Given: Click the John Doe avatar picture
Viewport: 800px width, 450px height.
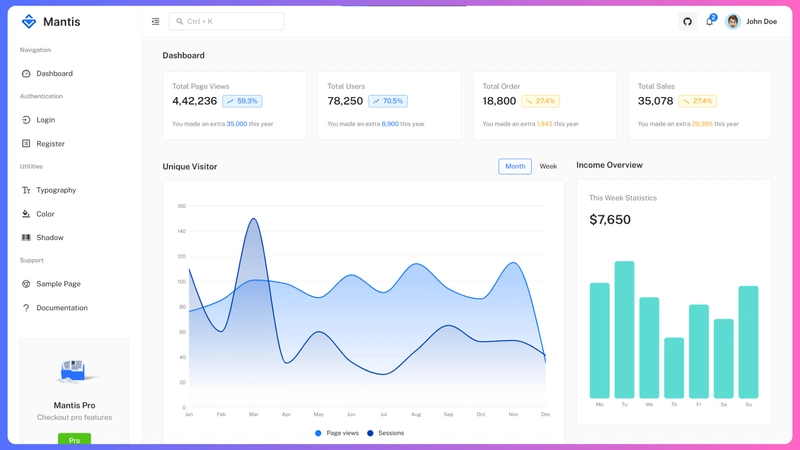Looking at the screenshot, I should click(x=733, y=21).
